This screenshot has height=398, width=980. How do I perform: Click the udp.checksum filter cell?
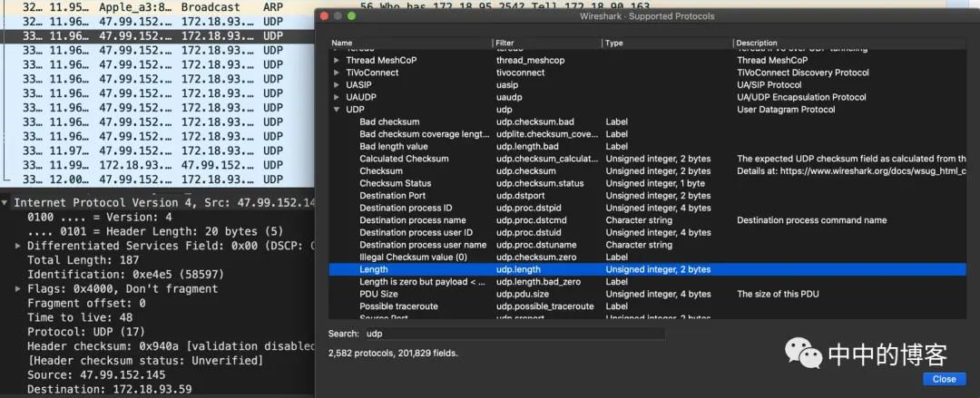pyautogui.click(x=525, y=171)
